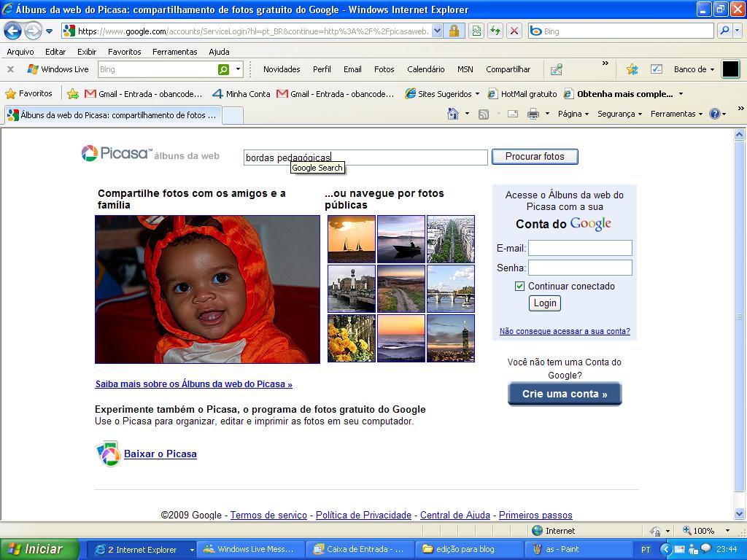Click the vertical scrollbar down arrow
747x560 pixels.
(740, 514)
